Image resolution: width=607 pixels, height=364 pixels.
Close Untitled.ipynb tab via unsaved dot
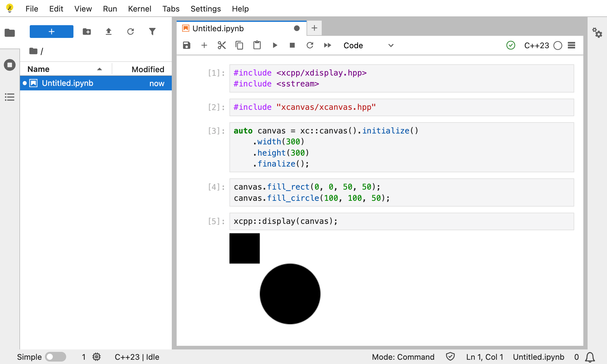(x=297, y=28)
